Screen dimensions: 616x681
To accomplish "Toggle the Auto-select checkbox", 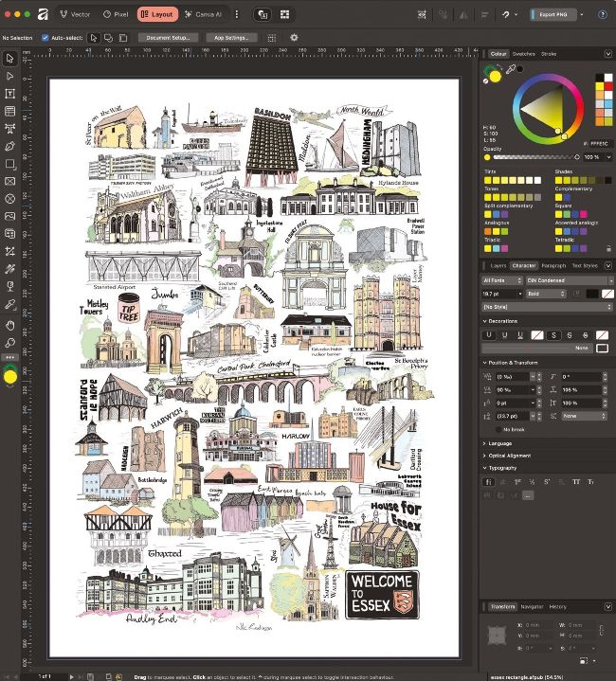I will (x=45, y=37).
